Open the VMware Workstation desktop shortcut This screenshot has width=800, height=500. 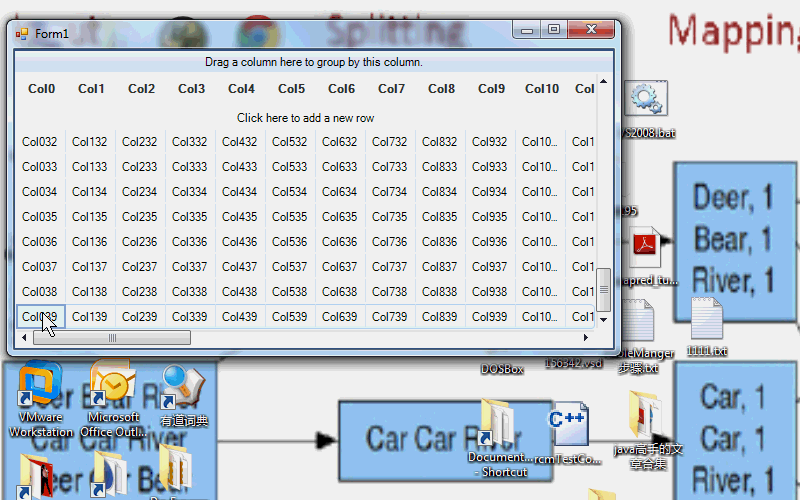pyautogui.click(x=40, y=399)
